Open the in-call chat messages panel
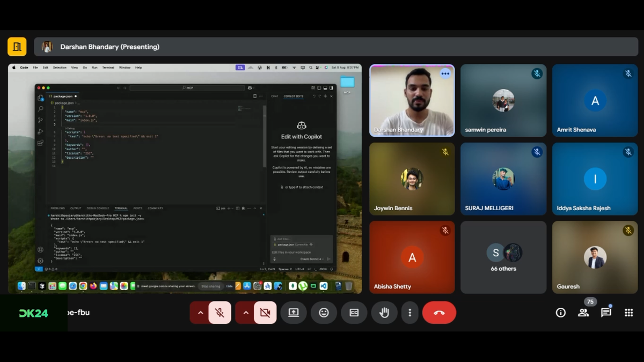The height and width of the screenshot is (362, 644). pos(606,313)
